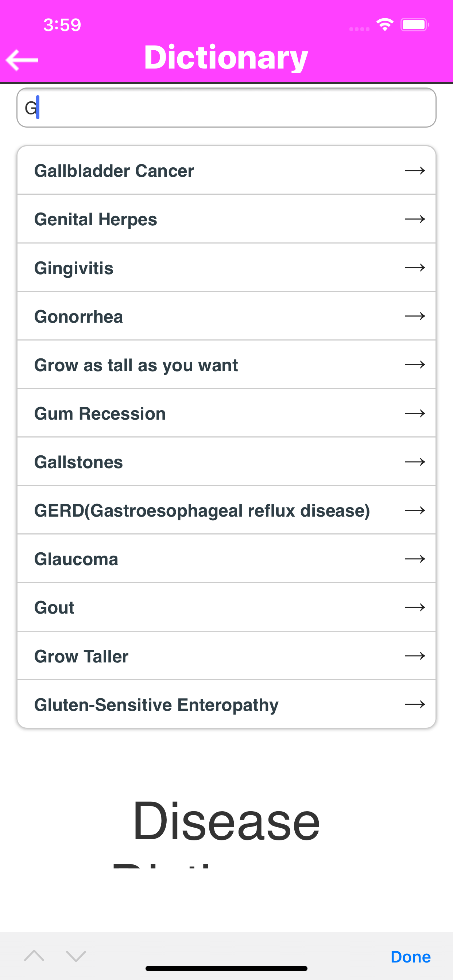The height and width of the screenshot is (980, 453).
Task: Open Gluten-Sensitive Enteropathy entry
Action: [156, 705]
